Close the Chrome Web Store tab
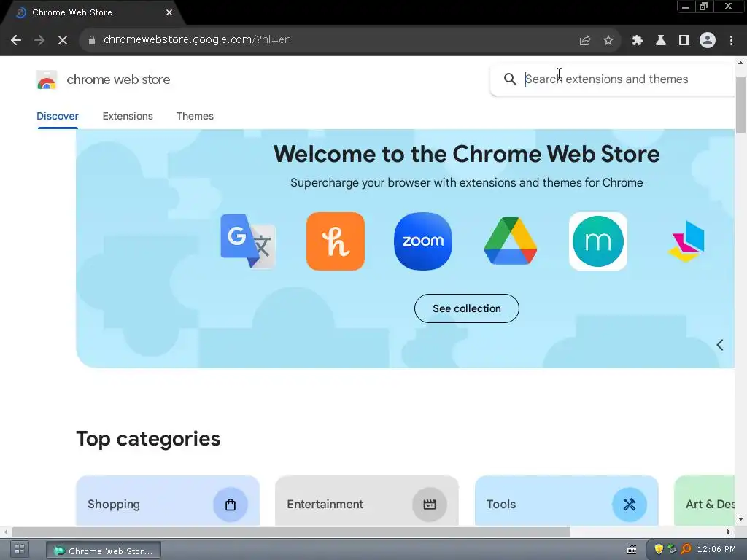Viewport: 747px width, 560px height. [169, 12]
